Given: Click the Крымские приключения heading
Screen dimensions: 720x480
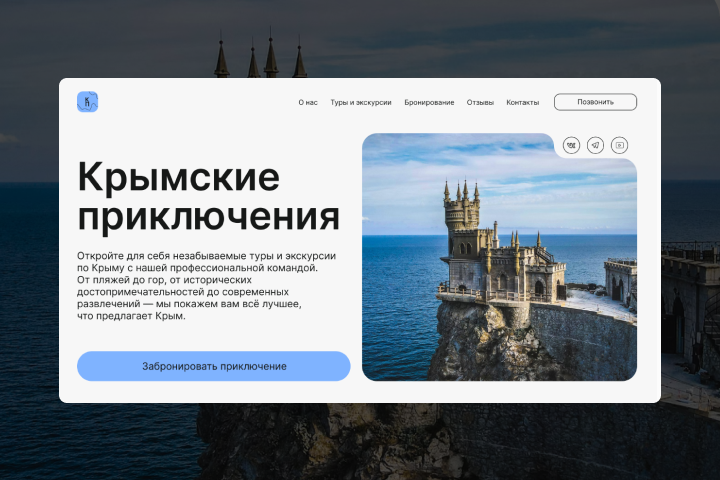Looking at the screenshot, I should tap(209, 197).
